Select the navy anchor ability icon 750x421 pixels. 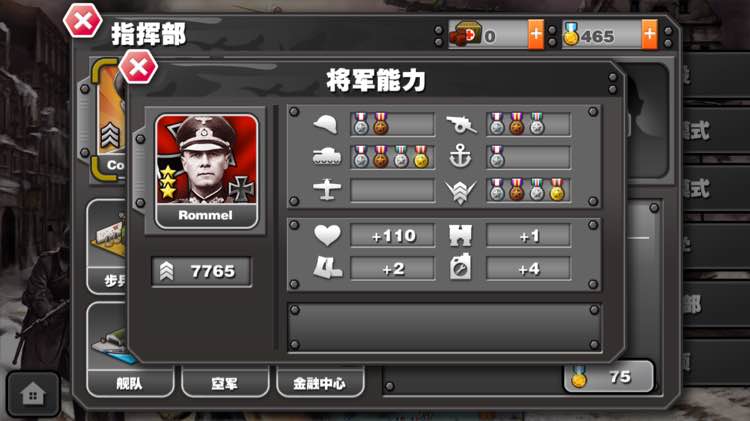[x=460, y=156]
